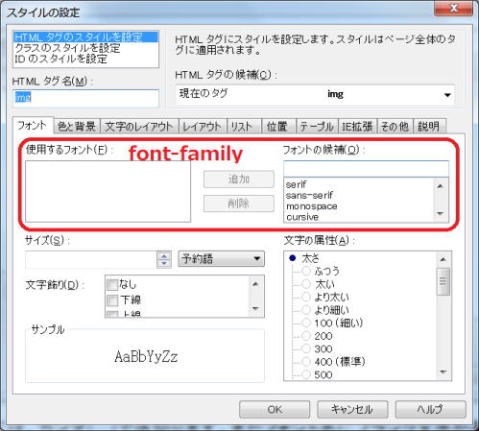
Task: Select 'serif' in font candidates
Action: [296, 184]
